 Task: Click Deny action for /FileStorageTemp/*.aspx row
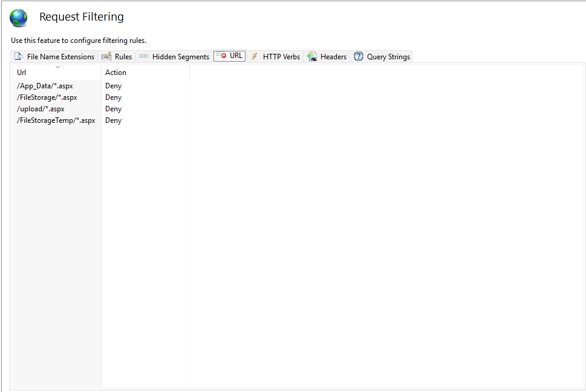click(113, 120)
